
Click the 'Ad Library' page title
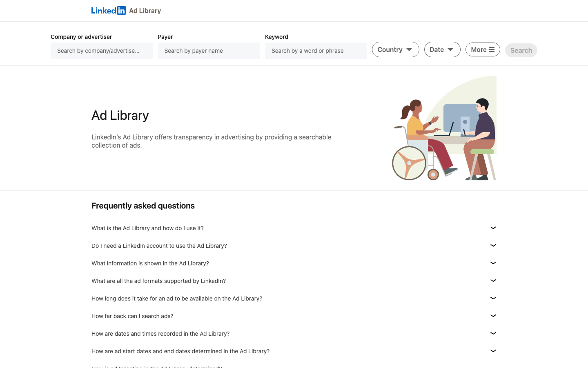[x=120, y=115]
